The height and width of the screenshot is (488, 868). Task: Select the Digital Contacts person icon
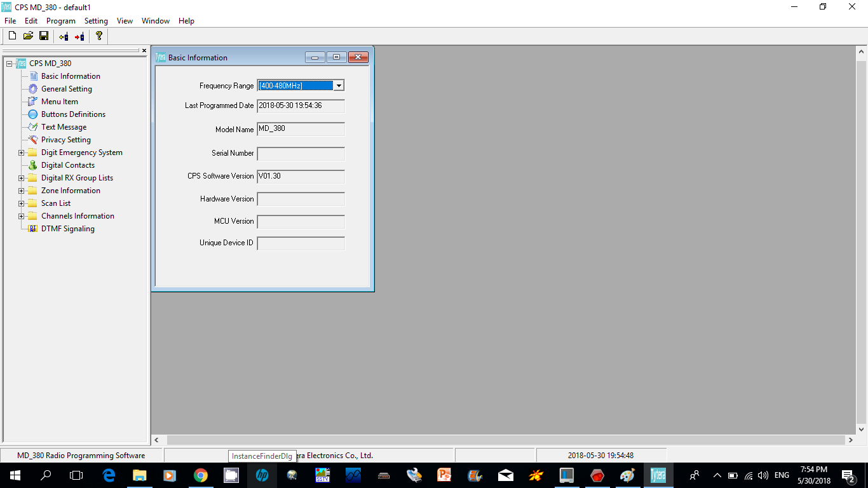pos(33,165)
